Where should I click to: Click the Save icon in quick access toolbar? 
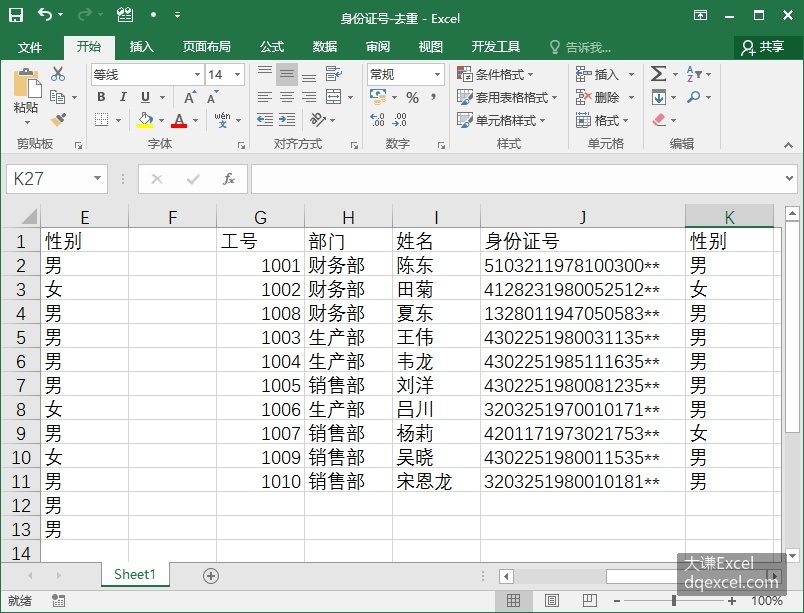point(16,15)
